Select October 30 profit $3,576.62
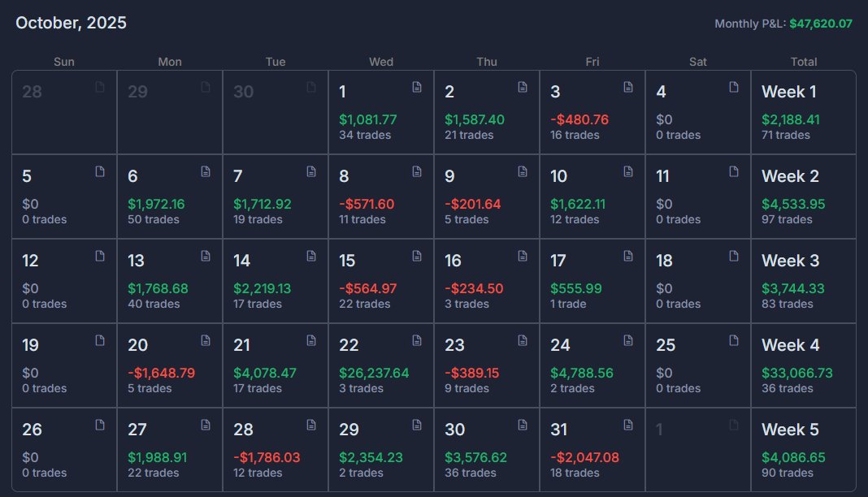The width and height of the screenshot is (868, 497). 475,458
